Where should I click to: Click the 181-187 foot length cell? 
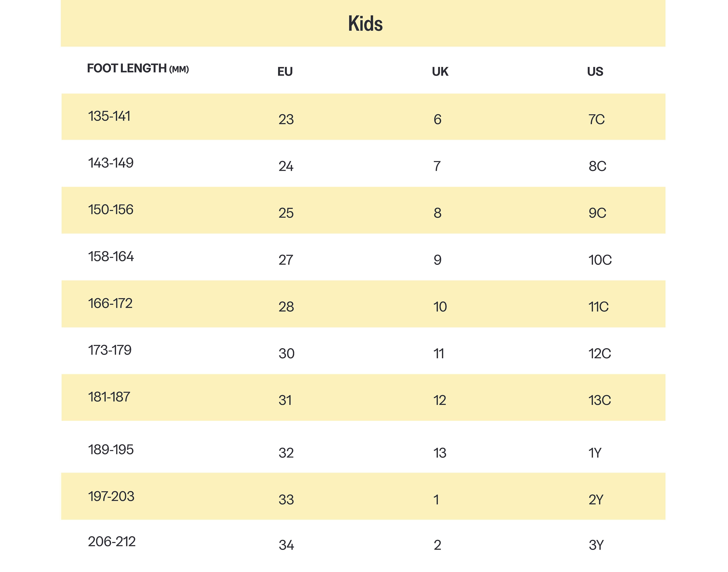pyautogui.click(x=109, y=397)
